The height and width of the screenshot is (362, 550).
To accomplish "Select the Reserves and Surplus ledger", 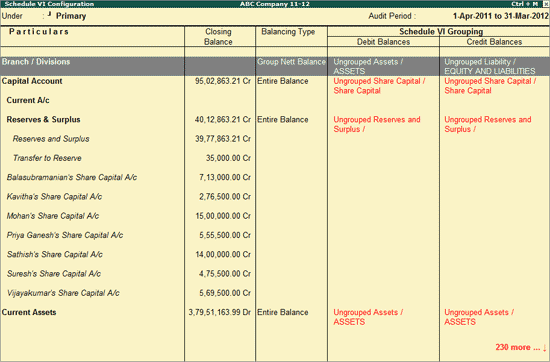I will 51,139.
